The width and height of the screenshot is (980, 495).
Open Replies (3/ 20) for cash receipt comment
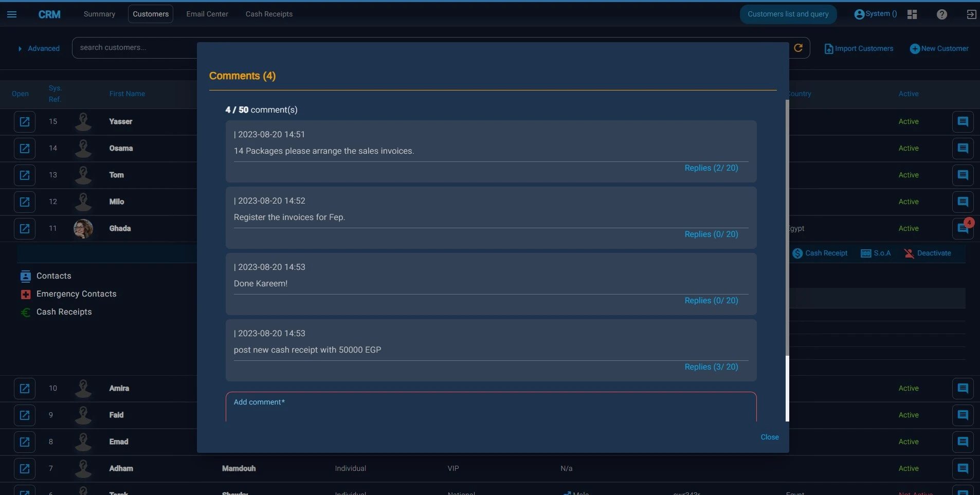pos(711,367)
